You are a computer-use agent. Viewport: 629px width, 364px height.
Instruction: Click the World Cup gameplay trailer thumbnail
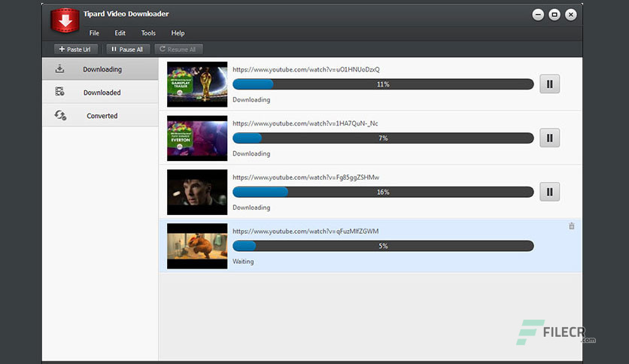click(x=197, y=84)
